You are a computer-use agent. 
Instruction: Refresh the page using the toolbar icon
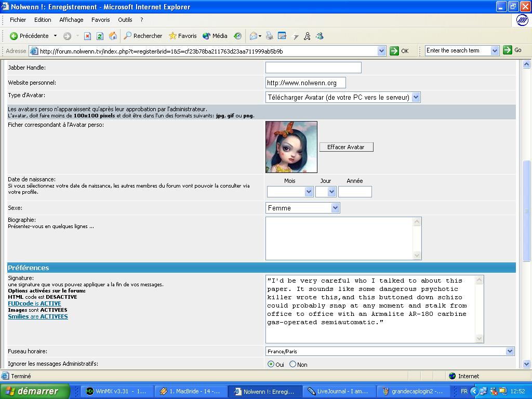pyautogui.click(x=100, y=36)
